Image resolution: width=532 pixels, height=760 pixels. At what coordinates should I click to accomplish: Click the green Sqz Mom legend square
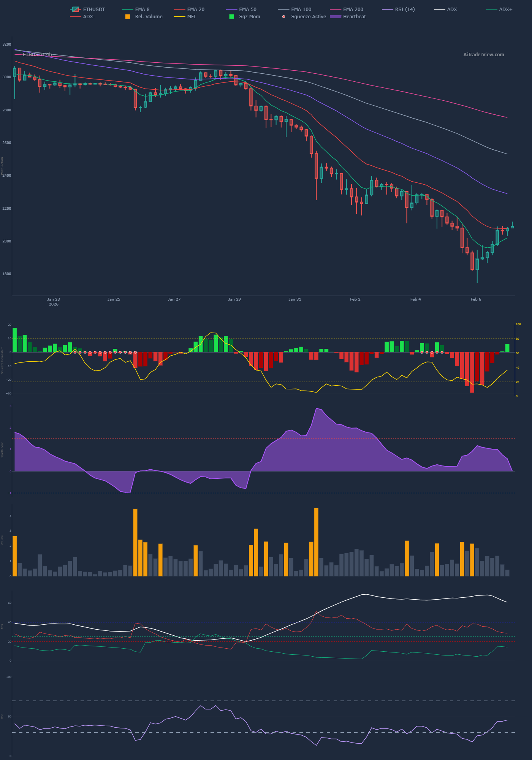(231, 17)
